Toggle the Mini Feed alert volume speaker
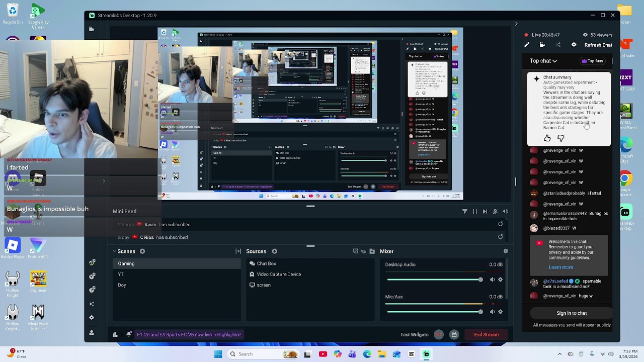The width and height of the screenshot is (644, 362). [x=505, y=212]
